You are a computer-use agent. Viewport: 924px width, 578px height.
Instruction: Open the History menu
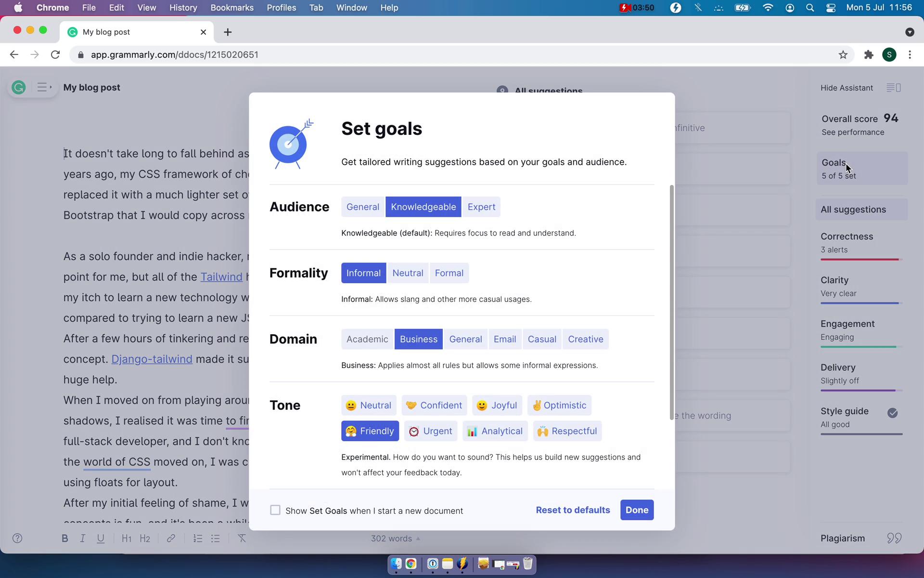click(183, 8)
